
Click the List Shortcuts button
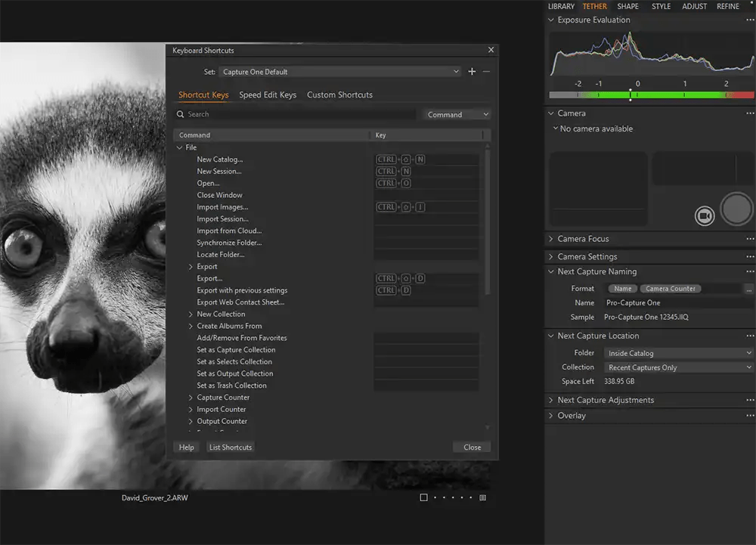click(230, 447)
